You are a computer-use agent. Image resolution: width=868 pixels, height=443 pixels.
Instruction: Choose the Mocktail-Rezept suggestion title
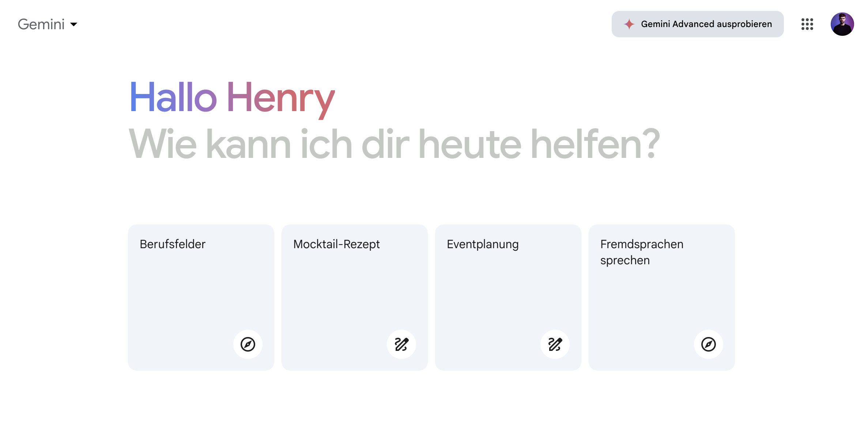336,244
